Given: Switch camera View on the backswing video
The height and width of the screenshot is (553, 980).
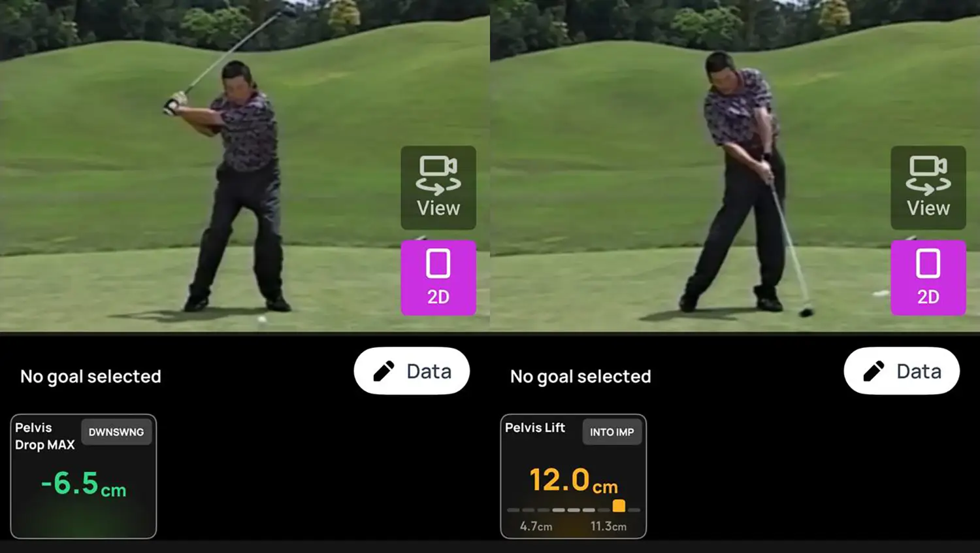Looking at the screenshot, I should [x=438, y=188].
